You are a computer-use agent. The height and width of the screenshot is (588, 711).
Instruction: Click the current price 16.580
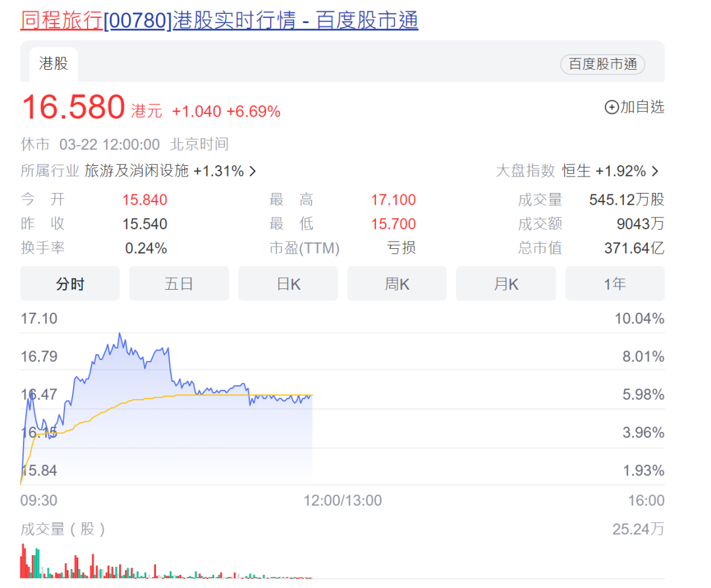pyautogui.click(x=74, y=107)
